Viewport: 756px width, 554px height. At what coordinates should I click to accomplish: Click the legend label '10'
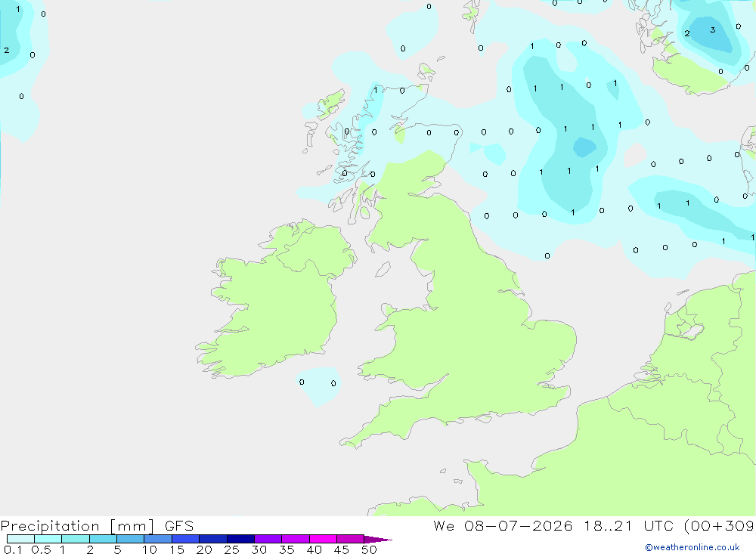(150, 549)
